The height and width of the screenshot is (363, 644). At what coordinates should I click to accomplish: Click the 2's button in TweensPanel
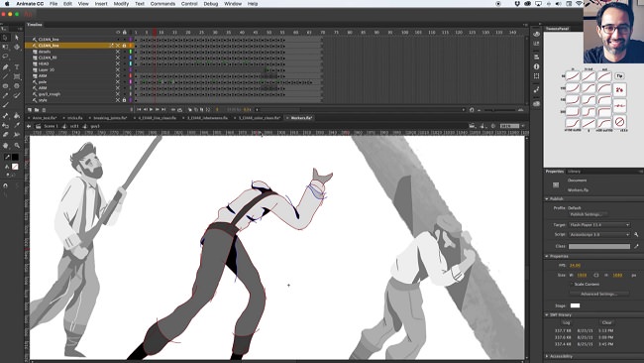619,89
